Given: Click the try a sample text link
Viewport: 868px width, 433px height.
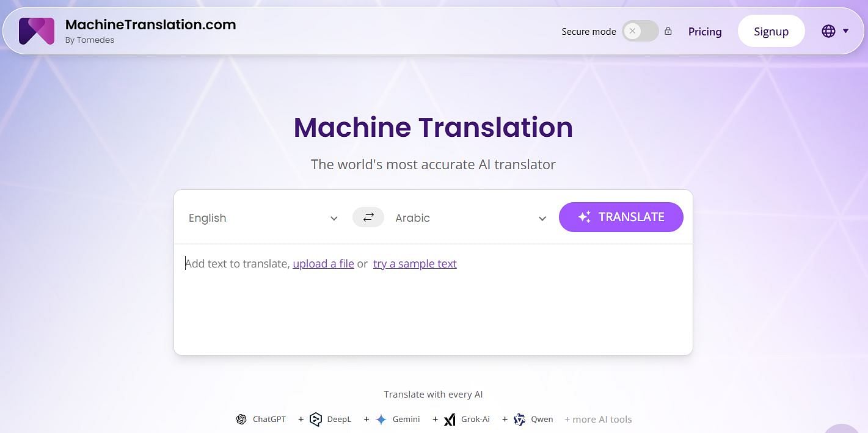Looking at the screenshot, I should click(x=415, y=264).
